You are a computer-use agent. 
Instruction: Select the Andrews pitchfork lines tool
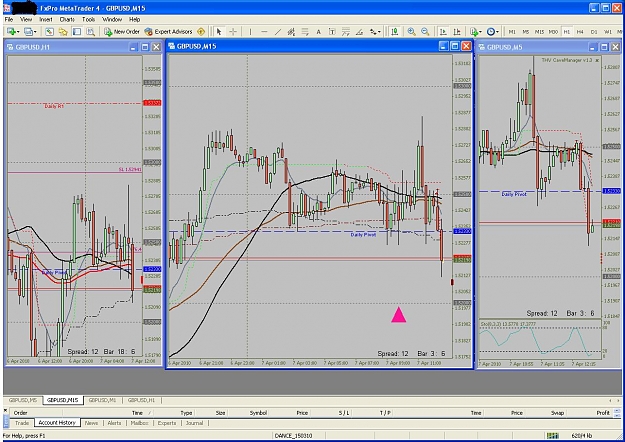pyautogui.click(x=346, y=31)
